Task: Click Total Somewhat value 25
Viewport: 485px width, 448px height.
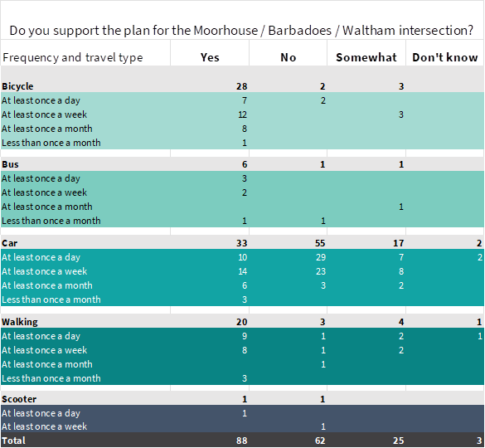Action: tap(399, 441)
